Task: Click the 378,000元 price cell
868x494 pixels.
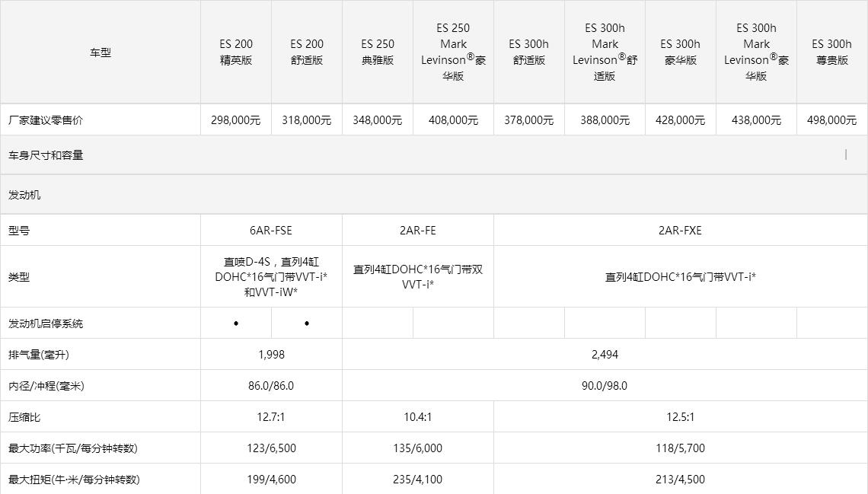Action: click(529, 120)
